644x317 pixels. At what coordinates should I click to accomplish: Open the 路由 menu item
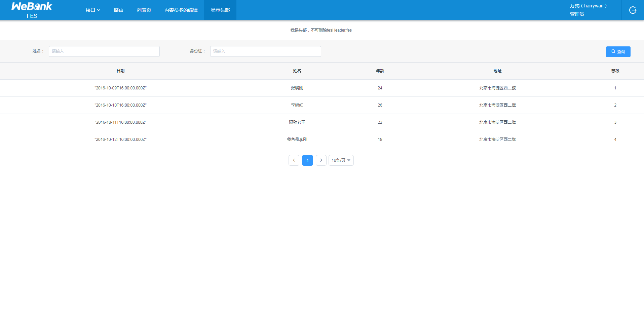click(x=118, y=10)
